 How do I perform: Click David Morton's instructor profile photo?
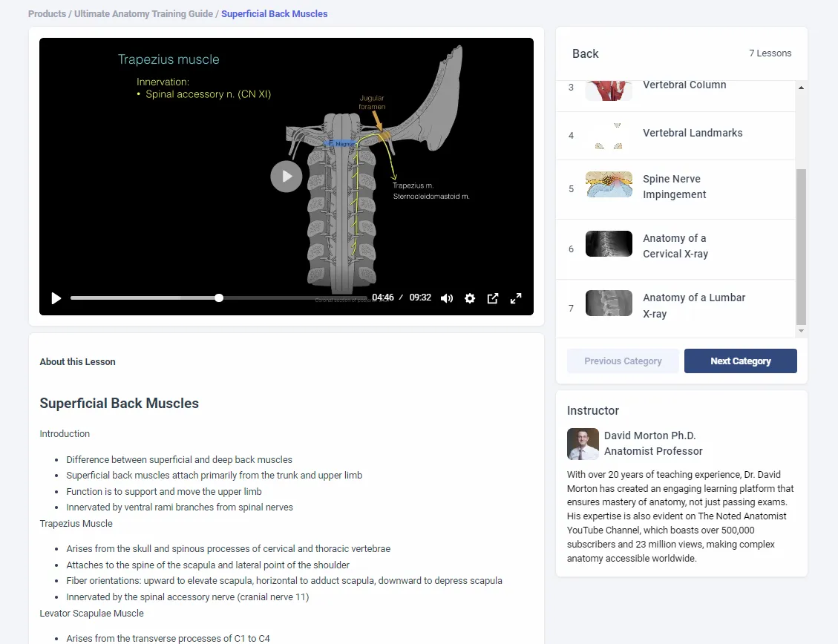tap(583, 444)
